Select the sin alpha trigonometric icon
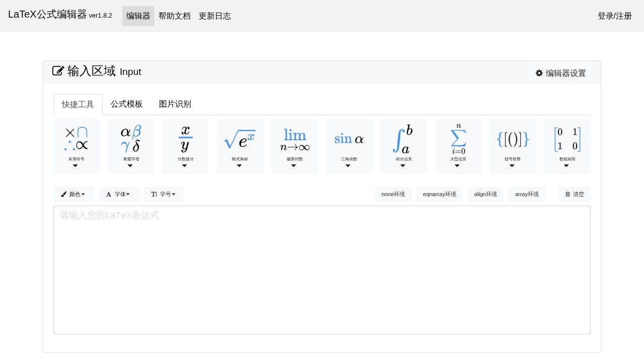The image size is (644, 362). [349, 146]
